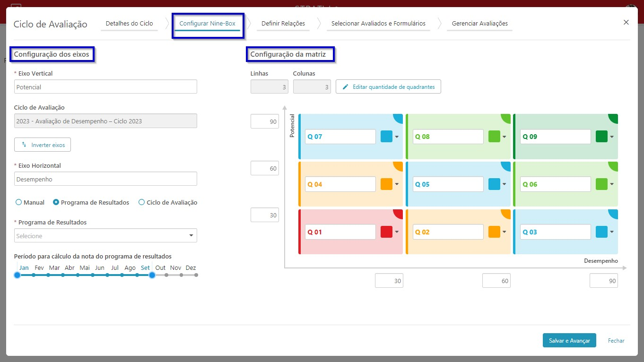Click the Linhas quantity field

tap(270, 86)
